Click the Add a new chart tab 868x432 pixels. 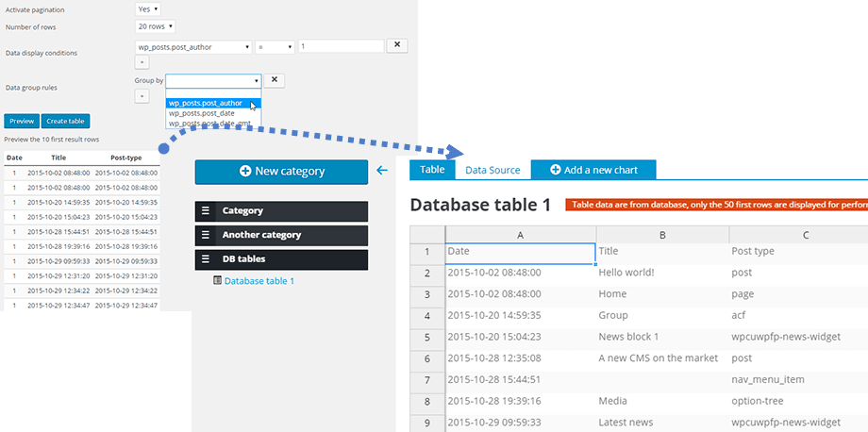coord(593,170)
